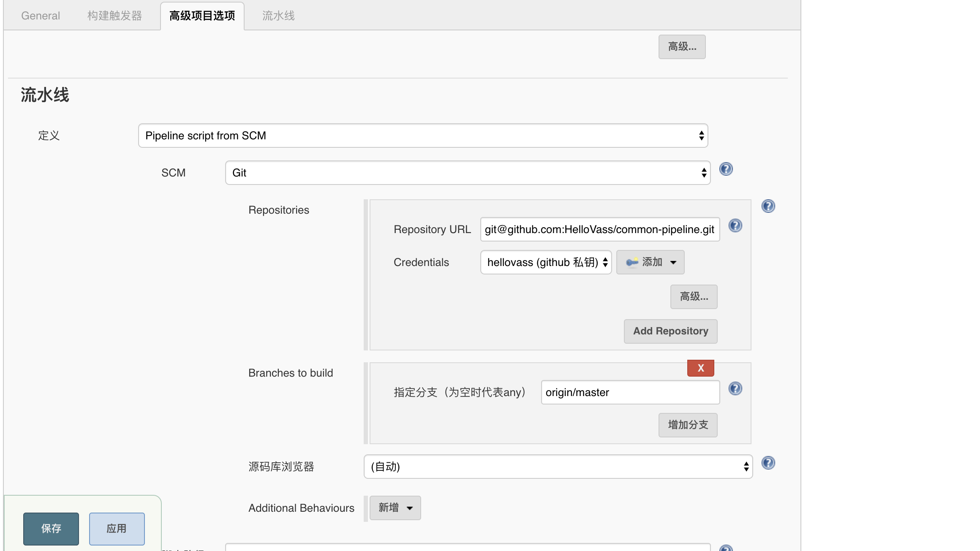Open help for the SCM dropdown
The image size is (980, 551).
coord(726,169)
